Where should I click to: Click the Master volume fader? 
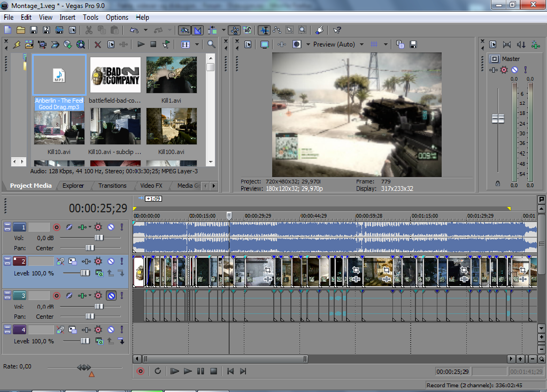pyautogui.click(x=498, y=119)
